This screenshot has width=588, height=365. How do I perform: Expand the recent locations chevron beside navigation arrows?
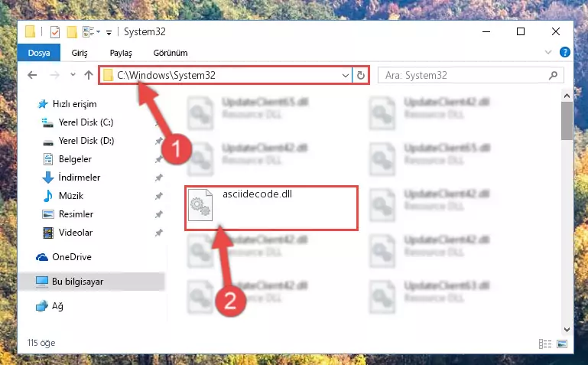pos(73,75)
